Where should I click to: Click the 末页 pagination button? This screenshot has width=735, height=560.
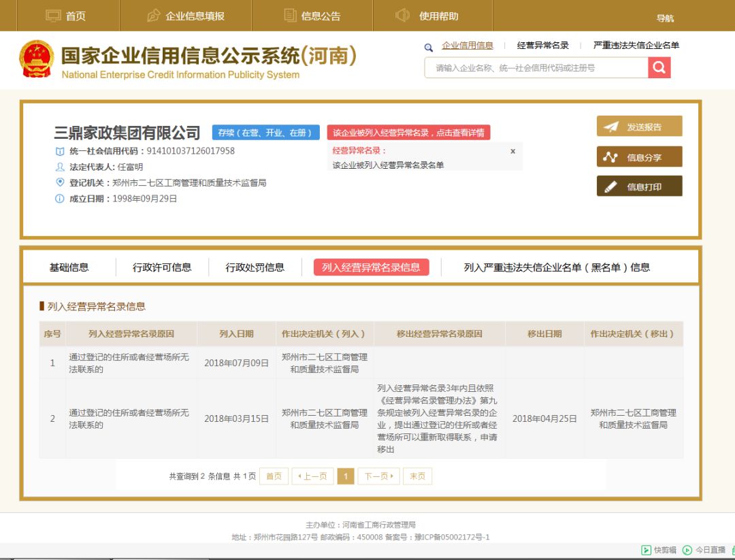pos(417,476)
